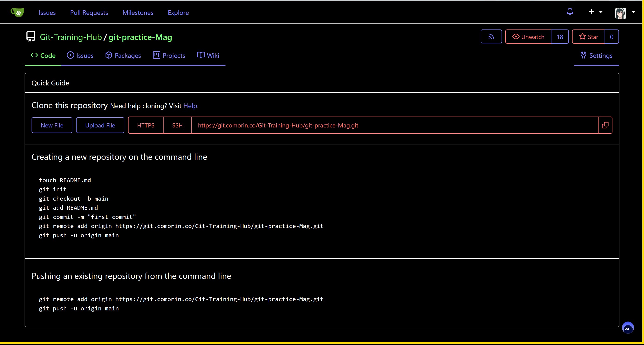Copy the clone URL with copy icon
The width and height of the screenshot is (644, 345).
pos(605,125)
